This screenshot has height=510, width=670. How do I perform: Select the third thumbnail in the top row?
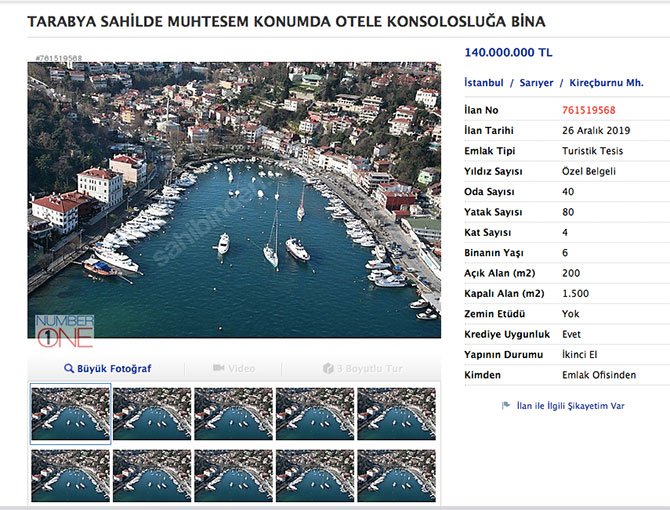coord(234,414)
